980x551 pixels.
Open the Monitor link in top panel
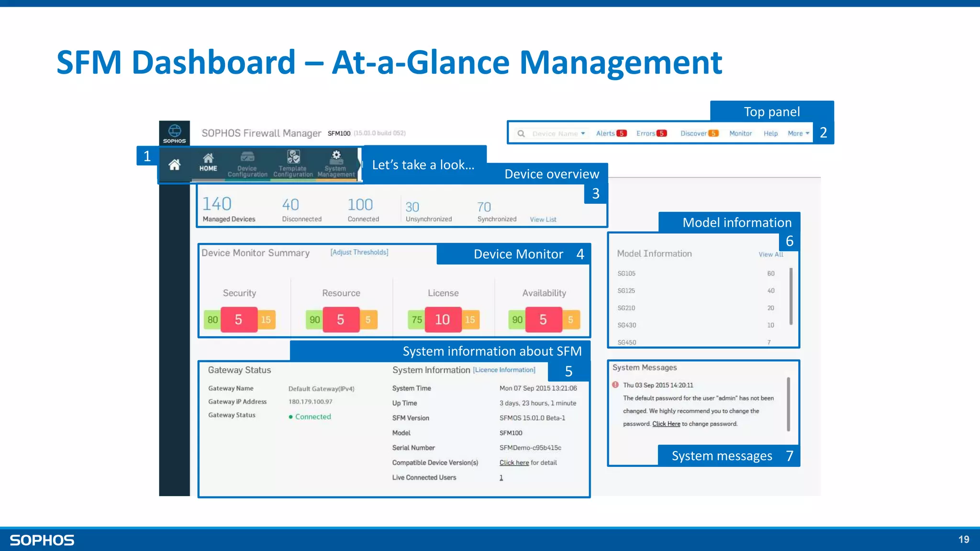[740, 133]
